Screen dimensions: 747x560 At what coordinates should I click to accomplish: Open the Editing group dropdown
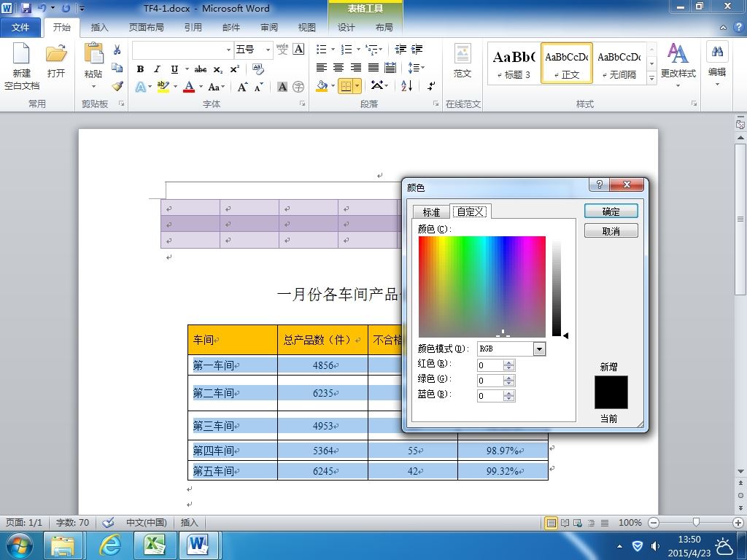pyautogui.click(x=717, y=63)
